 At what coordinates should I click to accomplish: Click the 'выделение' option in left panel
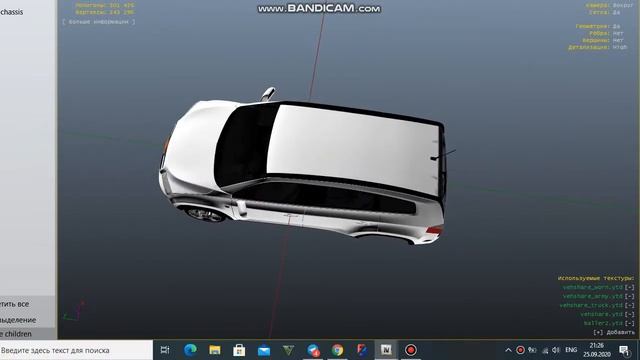[18, 320]
